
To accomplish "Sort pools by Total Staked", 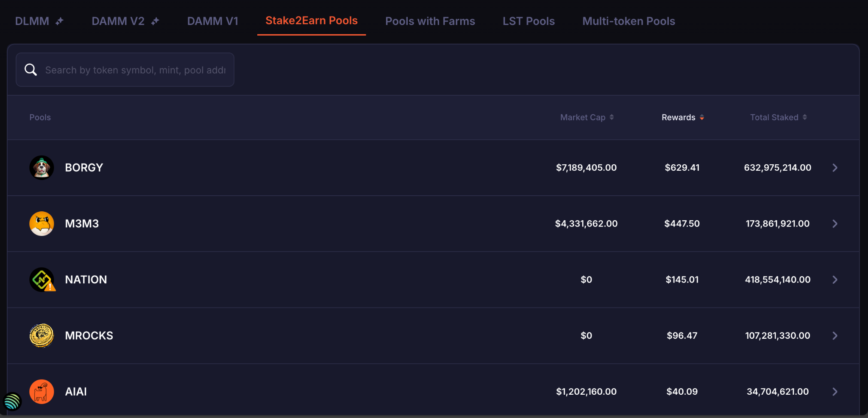I will click(778, 117).
